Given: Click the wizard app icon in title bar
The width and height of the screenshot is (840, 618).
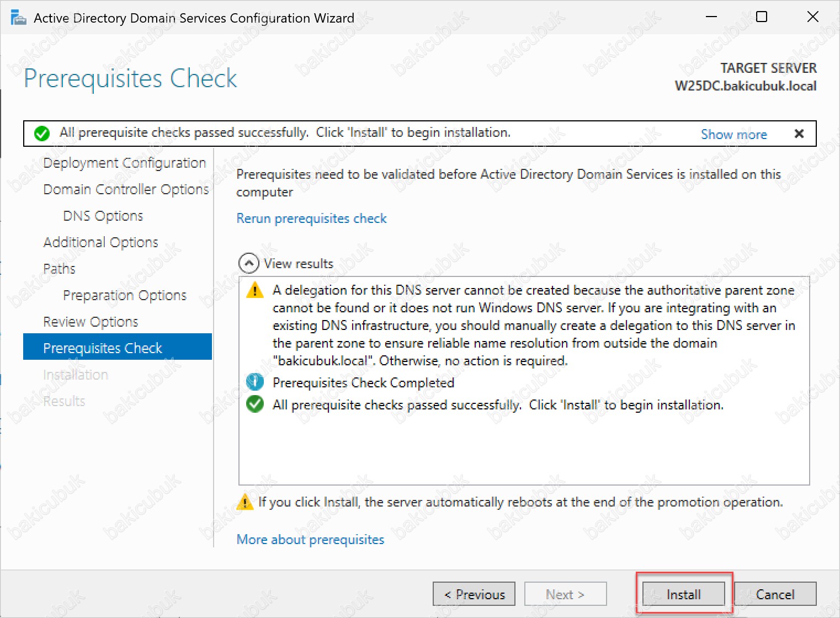Looking at the screenshot, I should (x=19, y=18).
